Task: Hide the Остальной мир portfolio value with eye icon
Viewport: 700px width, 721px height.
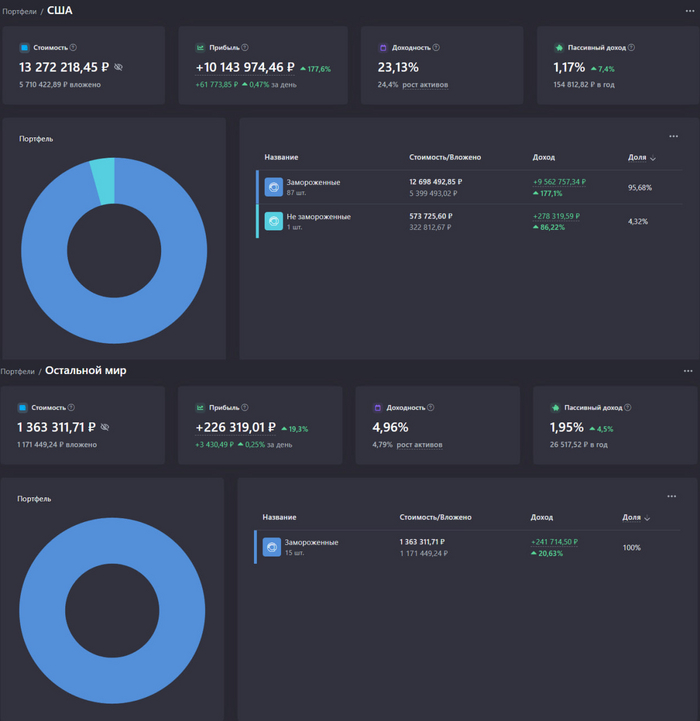Action: click(x=105, y=427)
